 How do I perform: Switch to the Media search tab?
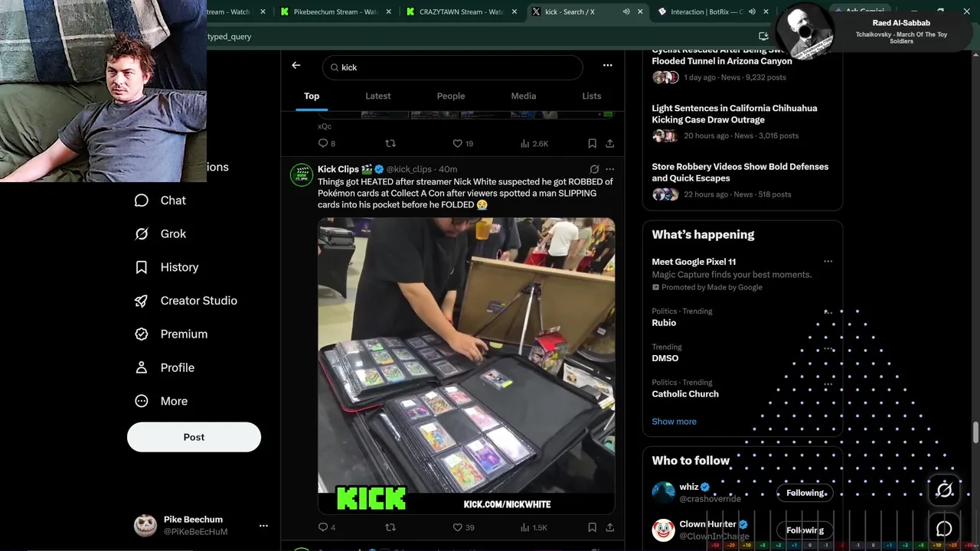524,96
